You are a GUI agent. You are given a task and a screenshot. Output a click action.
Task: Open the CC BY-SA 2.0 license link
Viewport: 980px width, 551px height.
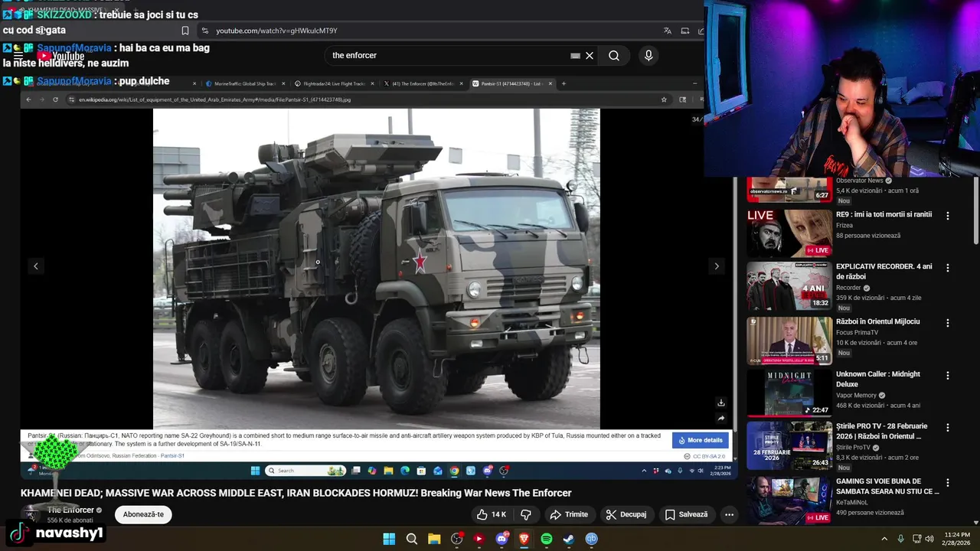pos(709,456)
